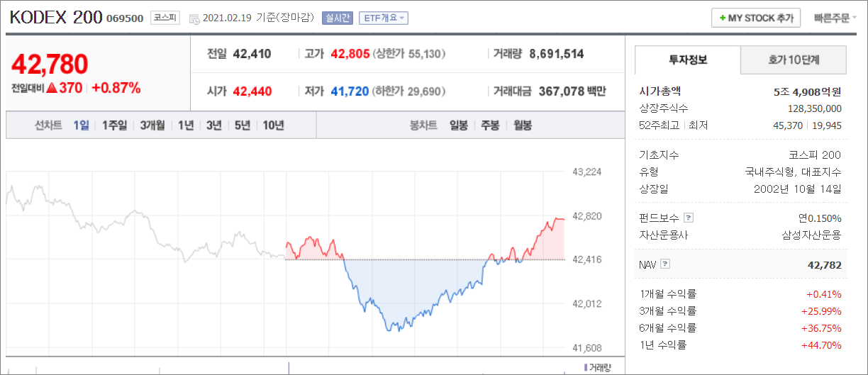
Task: Click the 시가총액 value 5조 4,908억원
Action: (808, 91)
